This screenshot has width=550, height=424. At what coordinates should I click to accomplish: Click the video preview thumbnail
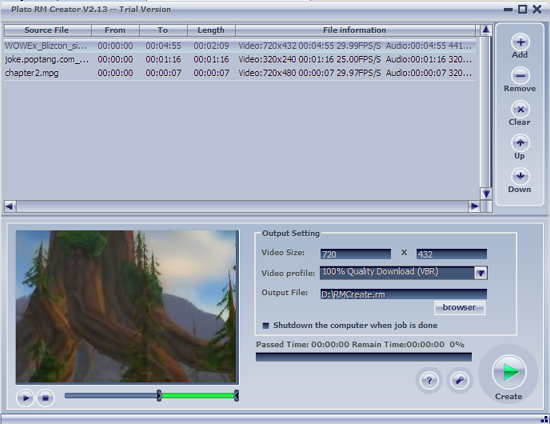point(127,307)
